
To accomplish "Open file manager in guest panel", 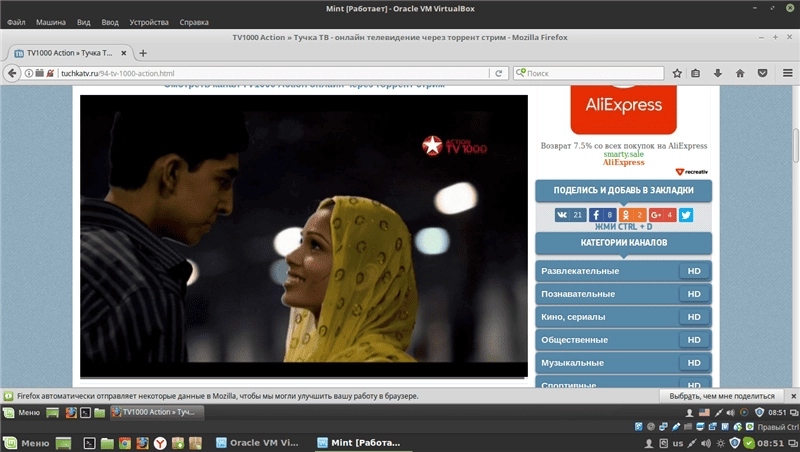I will pyautogui.click(x=99, y=412).
